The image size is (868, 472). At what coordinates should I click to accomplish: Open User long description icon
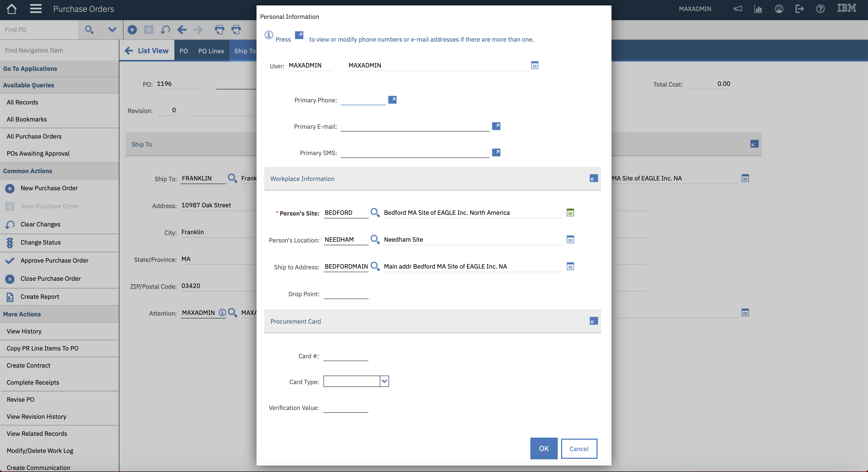pos(534,65)
